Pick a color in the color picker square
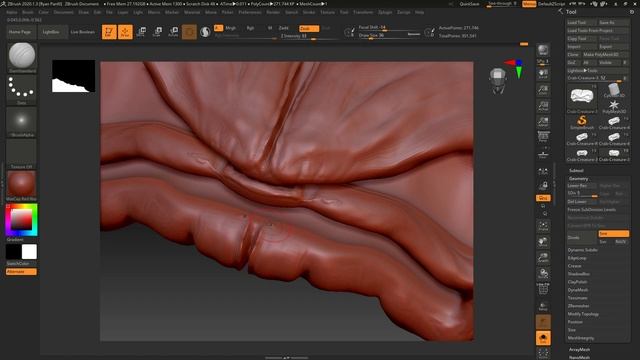The image size is (640, 360). (21, 220)
